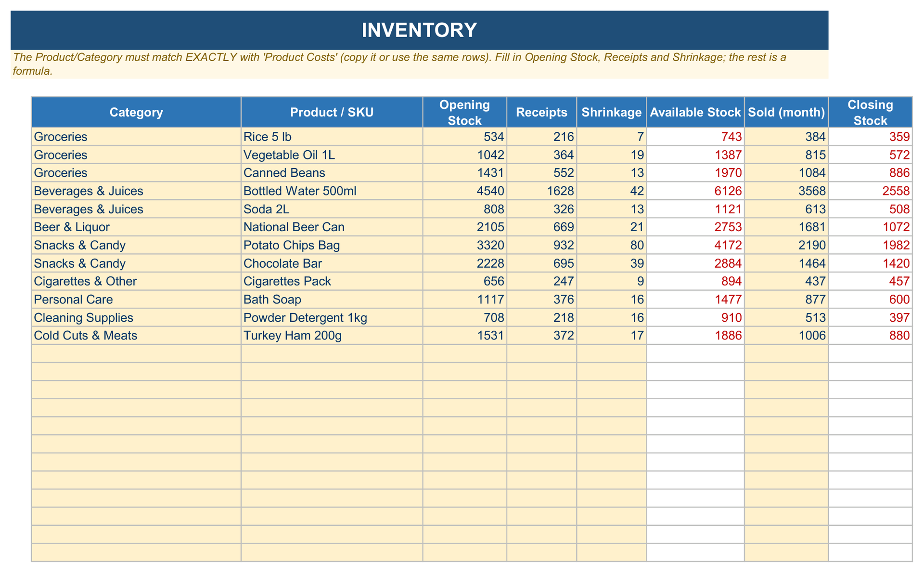
Task: Click the Turkey Ham 200g cell
Action: tap(332, 335)
